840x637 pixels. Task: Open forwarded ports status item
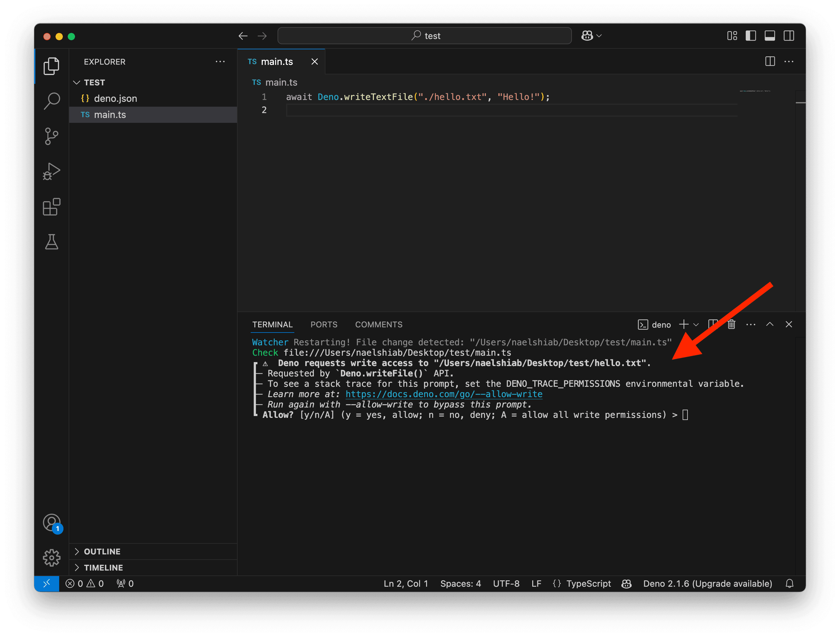tap(125, 583)
